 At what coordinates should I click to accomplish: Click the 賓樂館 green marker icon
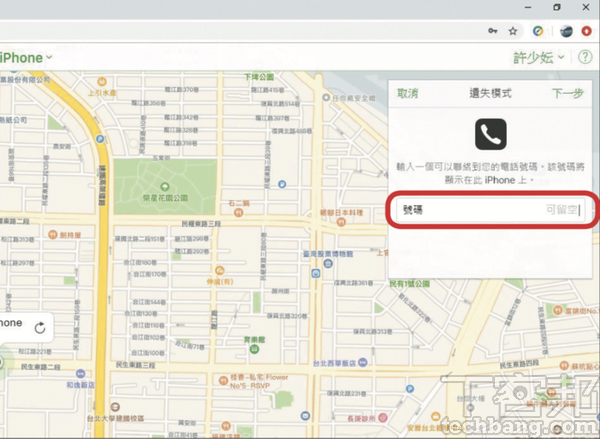point(254,349)
